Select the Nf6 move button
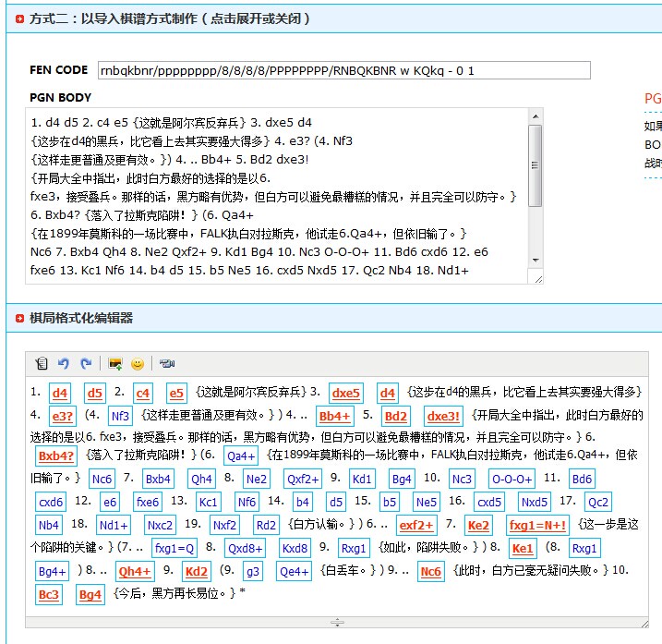662x644 pixels. coord(247,502)
